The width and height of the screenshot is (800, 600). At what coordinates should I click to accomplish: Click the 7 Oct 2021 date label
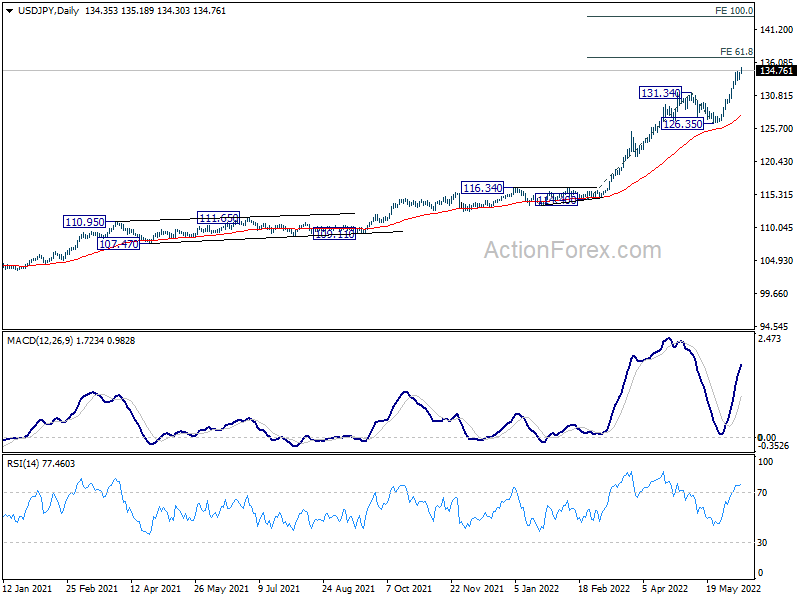(x=411, y=590)
